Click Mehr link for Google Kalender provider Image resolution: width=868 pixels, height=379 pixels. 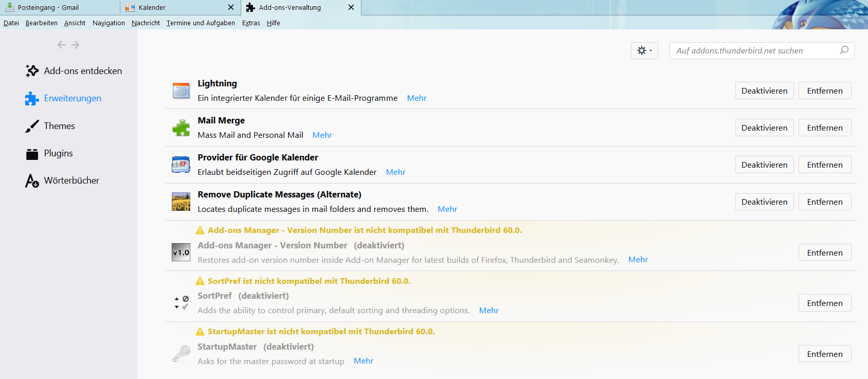395,172
